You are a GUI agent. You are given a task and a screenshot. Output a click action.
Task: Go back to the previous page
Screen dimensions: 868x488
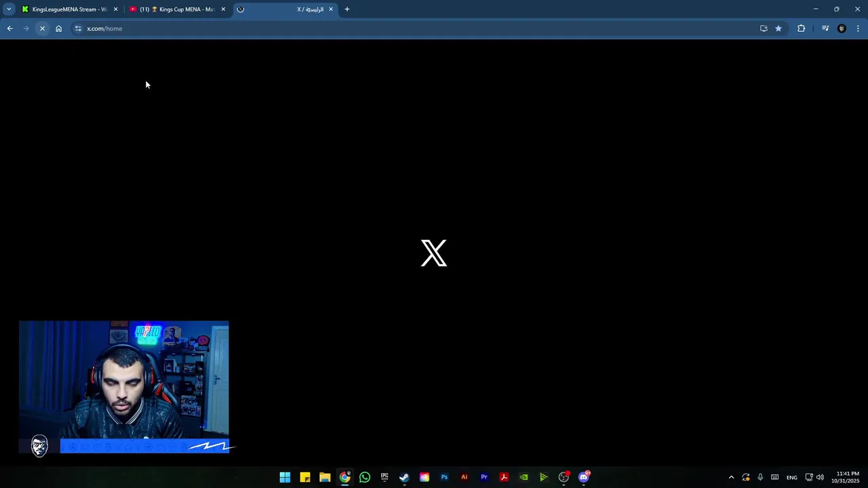(x=9, y=28)
